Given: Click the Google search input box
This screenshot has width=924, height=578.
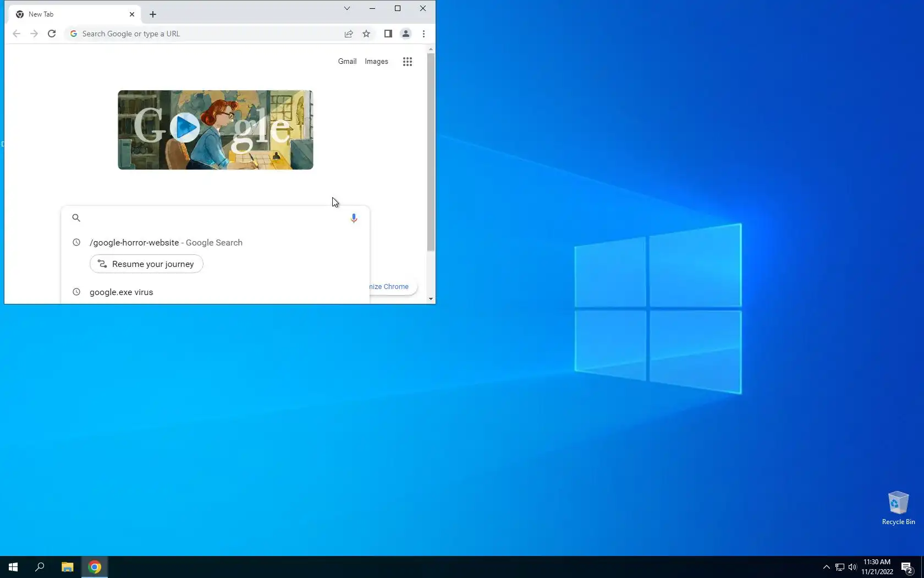Looking at the screenshot, I should (216, 218).
